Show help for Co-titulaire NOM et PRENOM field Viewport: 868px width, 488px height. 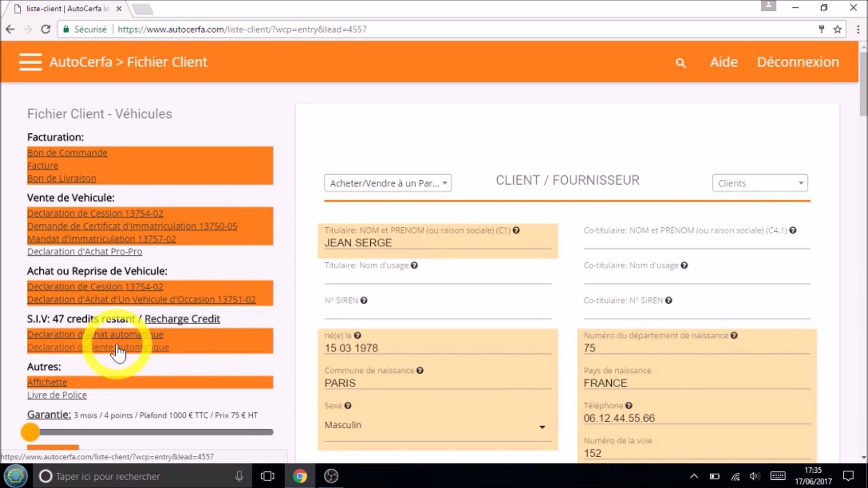click(793, 230)
